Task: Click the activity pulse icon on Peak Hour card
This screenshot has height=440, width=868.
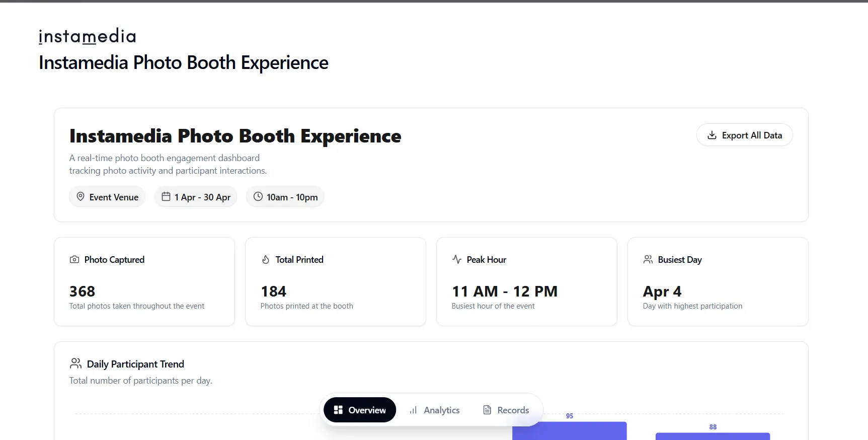Action: [457, 259]
